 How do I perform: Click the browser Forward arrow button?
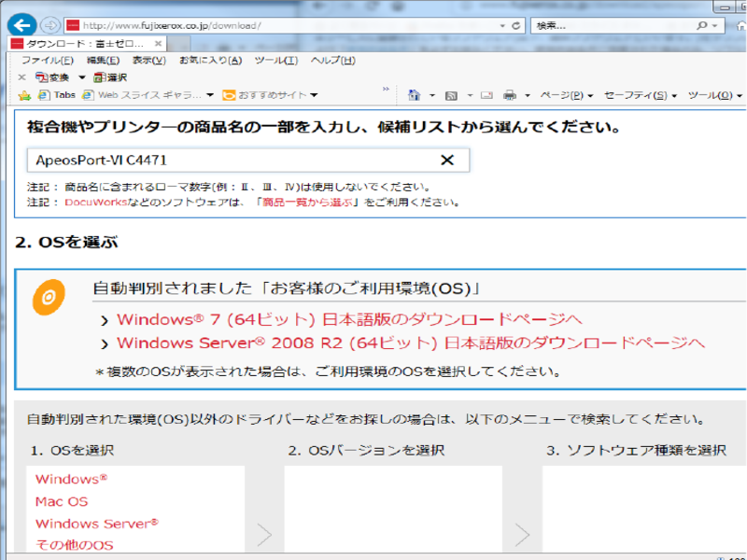click(x=50, y=25)
